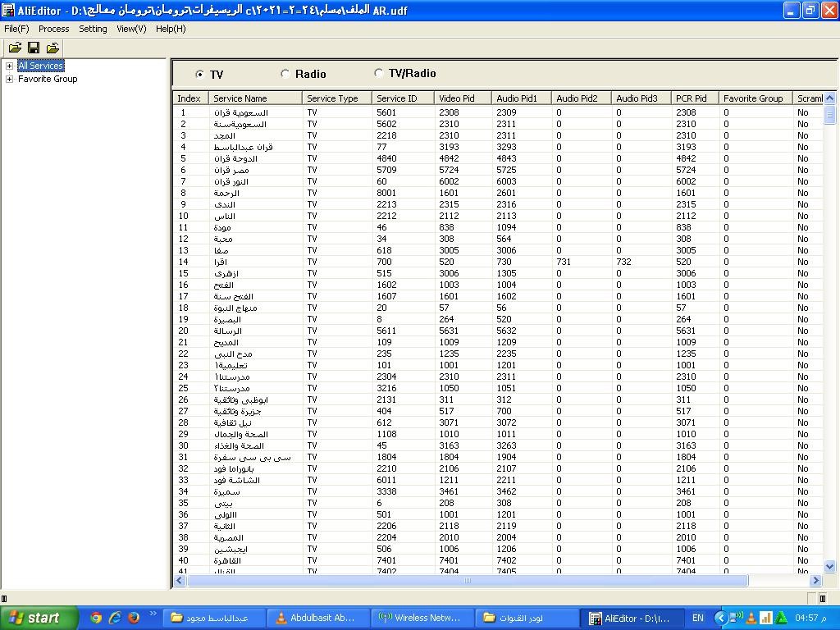840x630 pixels.
Task: Click the horizontal scrollbar below the table
Action: 468,581
